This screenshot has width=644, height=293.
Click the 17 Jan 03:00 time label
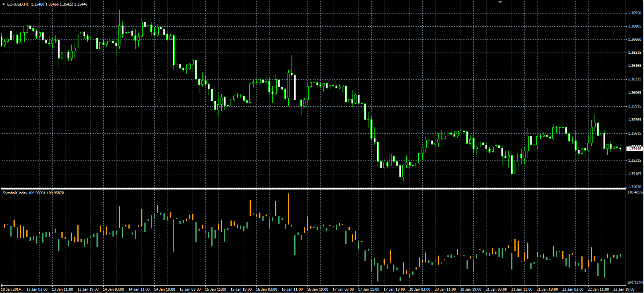tap(343, 289)
